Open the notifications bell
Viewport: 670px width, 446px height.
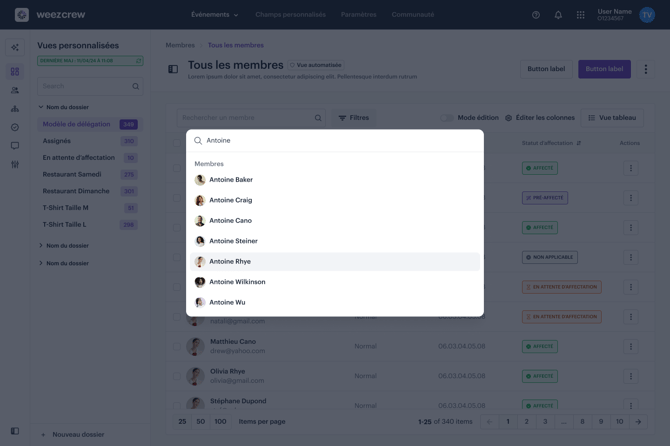(x=558, y=15)
